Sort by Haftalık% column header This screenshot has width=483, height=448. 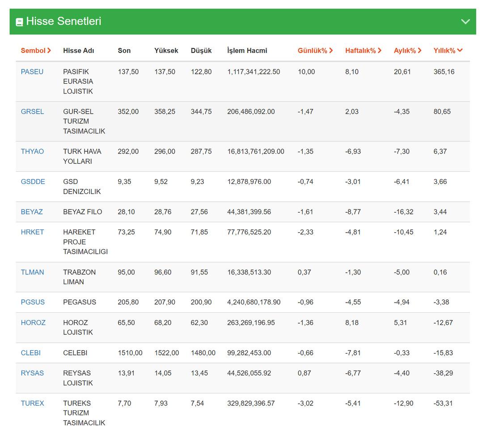[363, 51]
